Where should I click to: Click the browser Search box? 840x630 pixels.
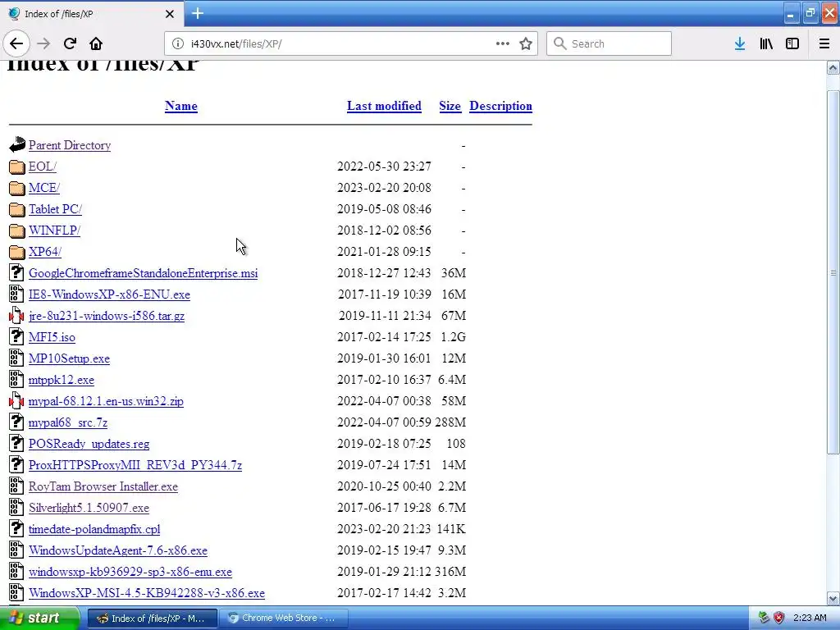pyautogui.click(x=609, y=44)
